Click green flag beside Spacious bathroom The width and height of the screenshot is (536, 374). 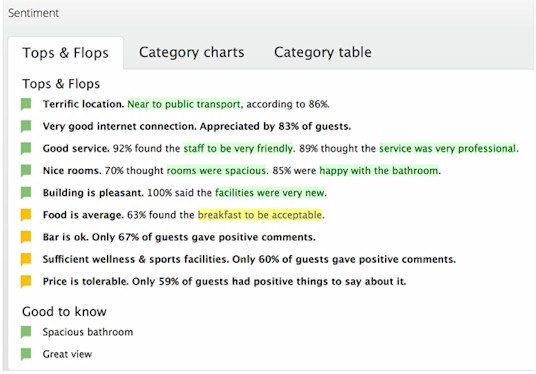[x=26, y=332]
